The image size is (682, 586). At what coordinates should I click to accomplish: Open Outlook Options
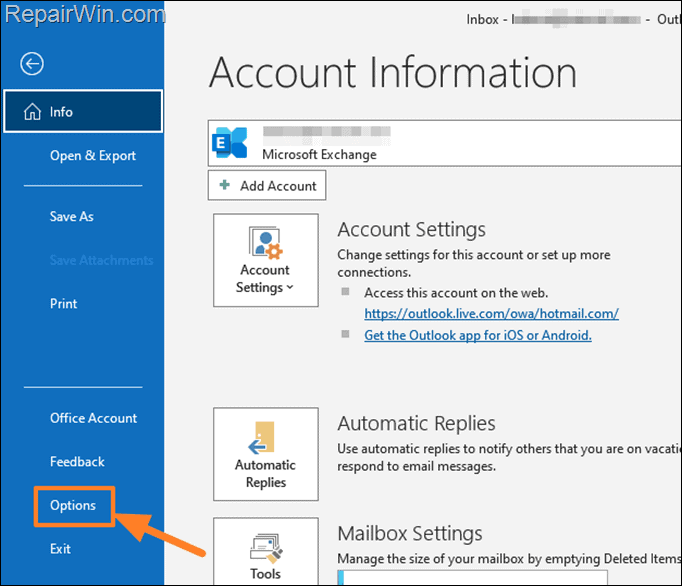pos(73,506)
